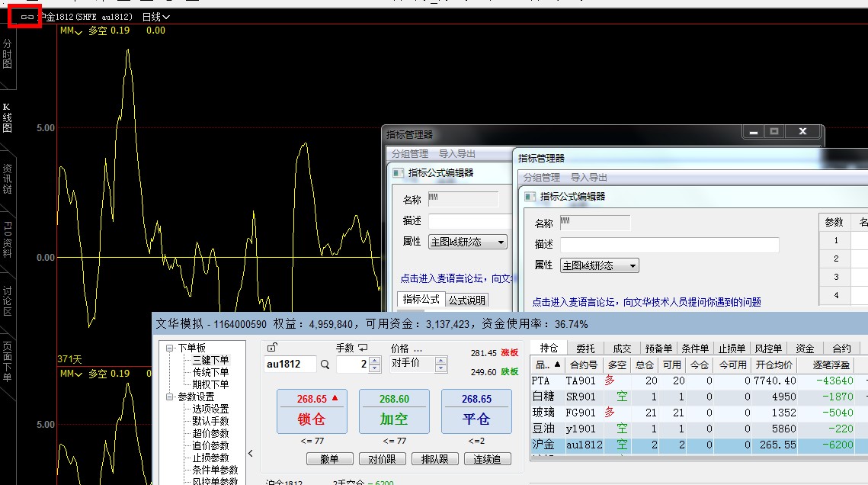Click the left chevron to collapse settings tree
The image size is (868, 485).
pyautogui.click(x=251, y=453)
